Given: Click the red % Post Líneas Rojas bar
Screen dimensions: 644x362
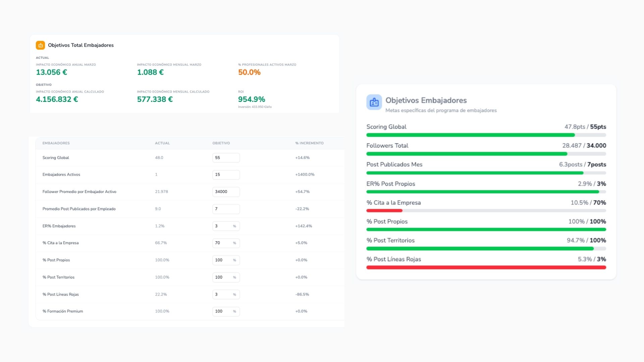Looking at the screenshot, I should pos(486,267).
